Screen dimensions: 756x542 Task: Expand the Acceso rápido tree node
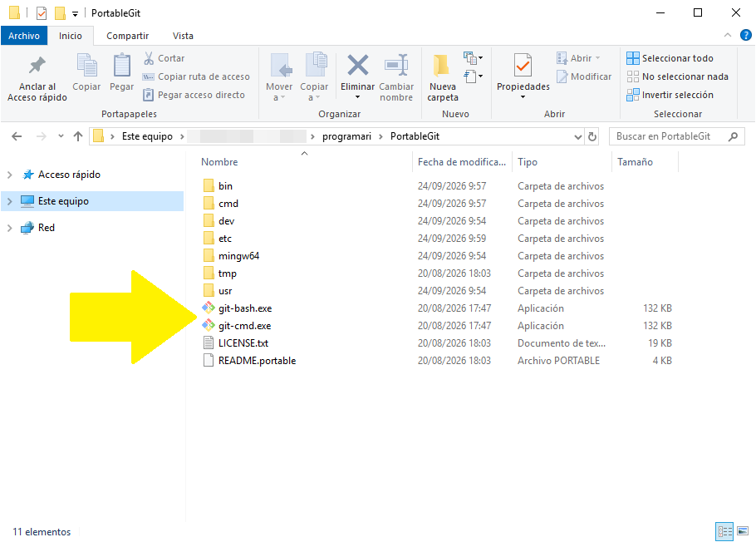pyautogui.click(x=10, y=175)
